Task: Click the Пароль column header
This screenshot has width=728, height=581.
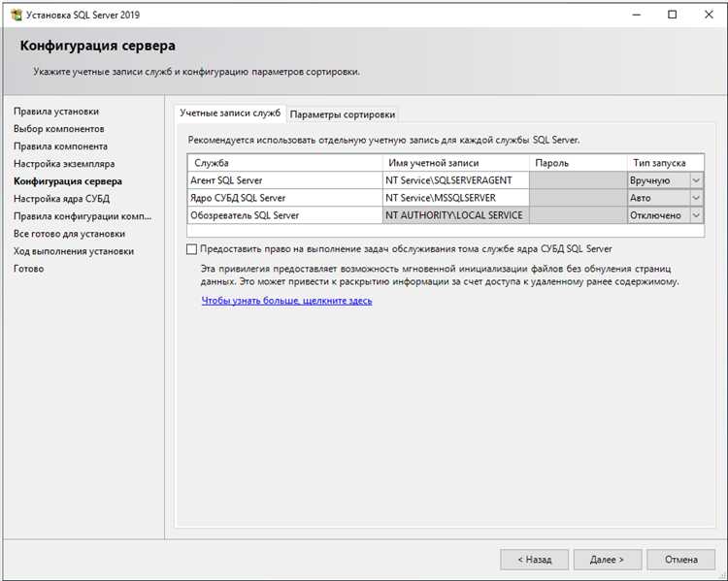Action: [x=579, y=163]
